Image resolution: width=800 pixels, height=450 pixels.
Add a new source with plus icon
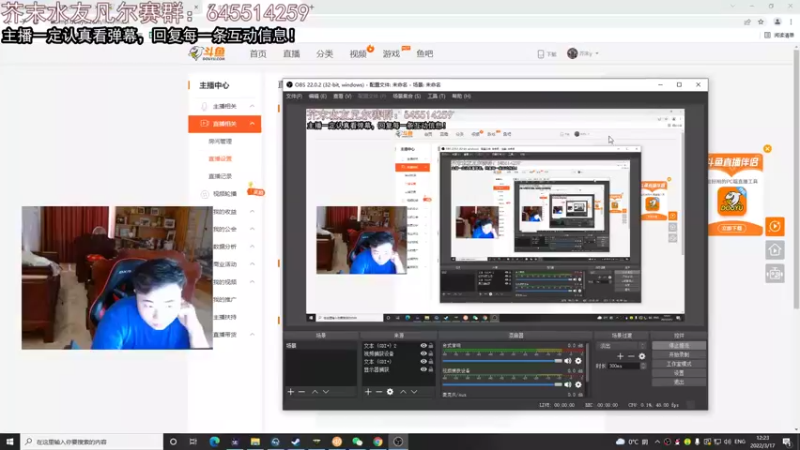pyautogui.click(x=368, y=392)
